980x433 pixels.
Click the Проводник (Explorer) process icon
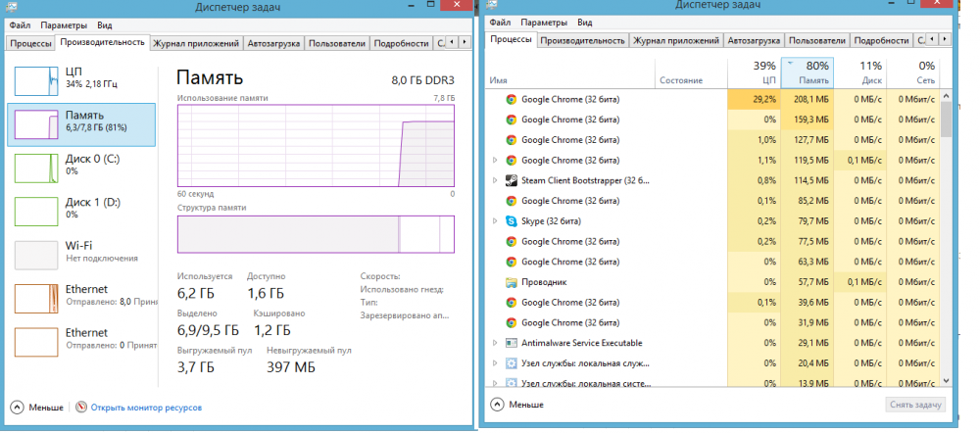(x=511, y=282)
